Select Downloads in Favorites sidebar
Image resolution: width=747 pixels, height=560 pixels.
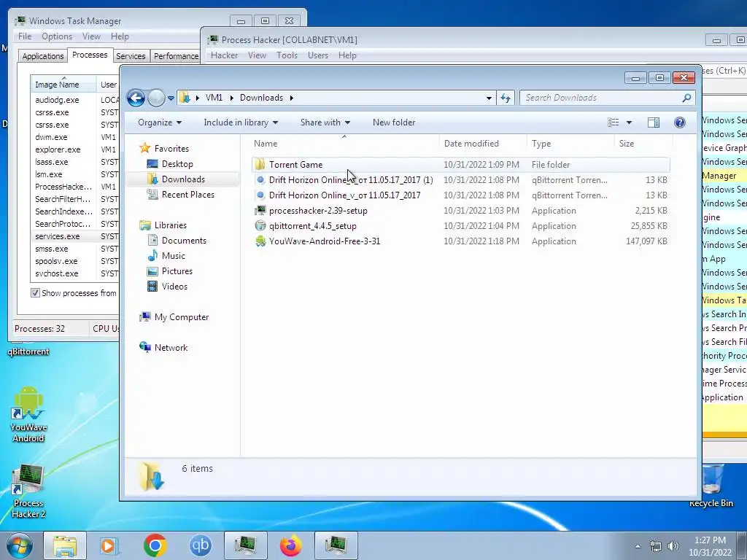click(183, 179)
